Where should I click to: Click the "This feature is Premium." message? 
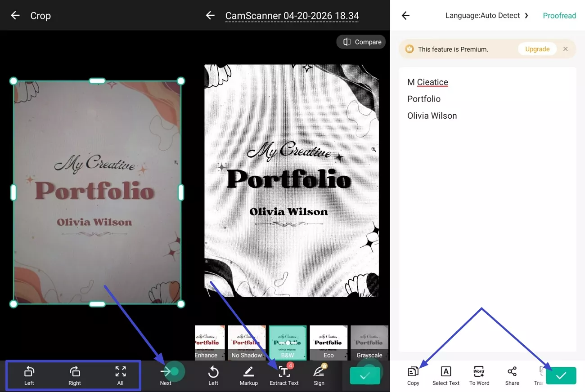click(453, 49)
